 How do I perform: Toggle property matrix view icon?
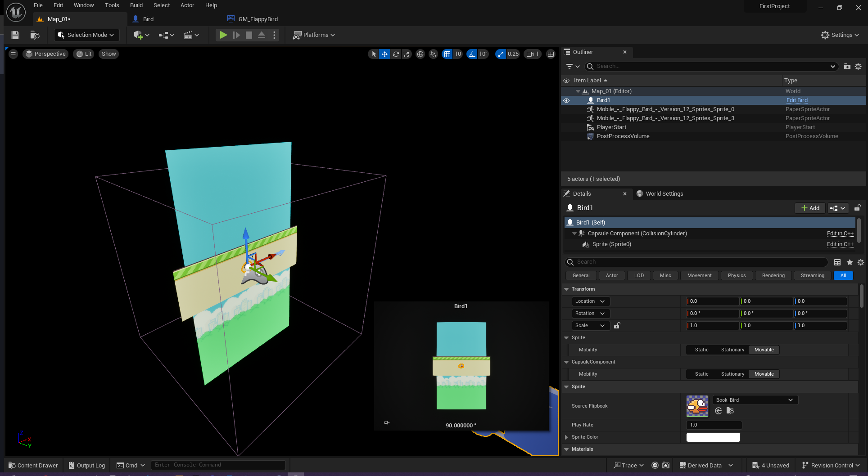tap(837, 262)
